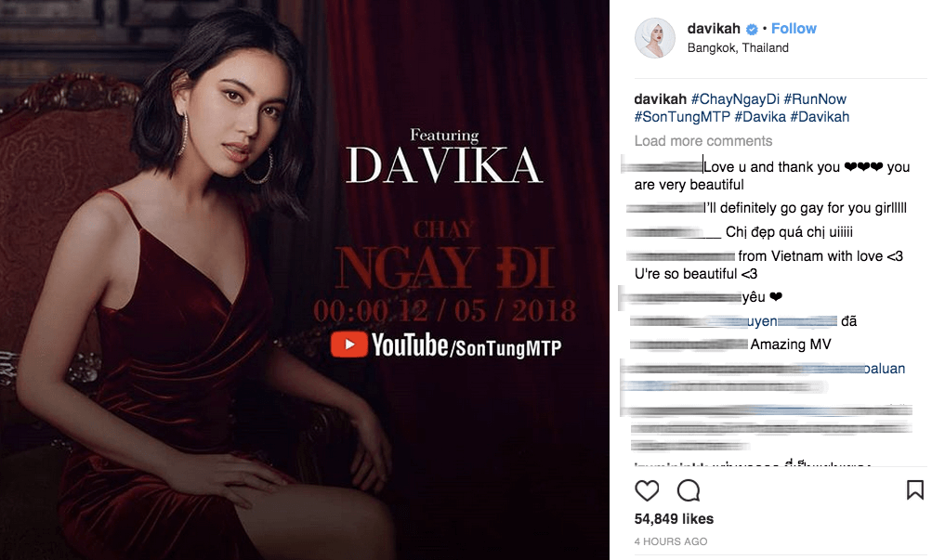Viewport: 932px width, 560px height.
Task: Save post with bookmark icon
Action: [x=914, y=490]
